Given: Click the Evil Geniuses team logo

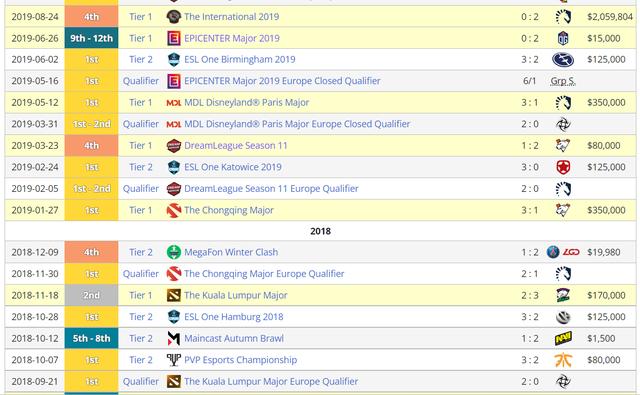Looking at the screenshot, I should [x=563, y=60].
